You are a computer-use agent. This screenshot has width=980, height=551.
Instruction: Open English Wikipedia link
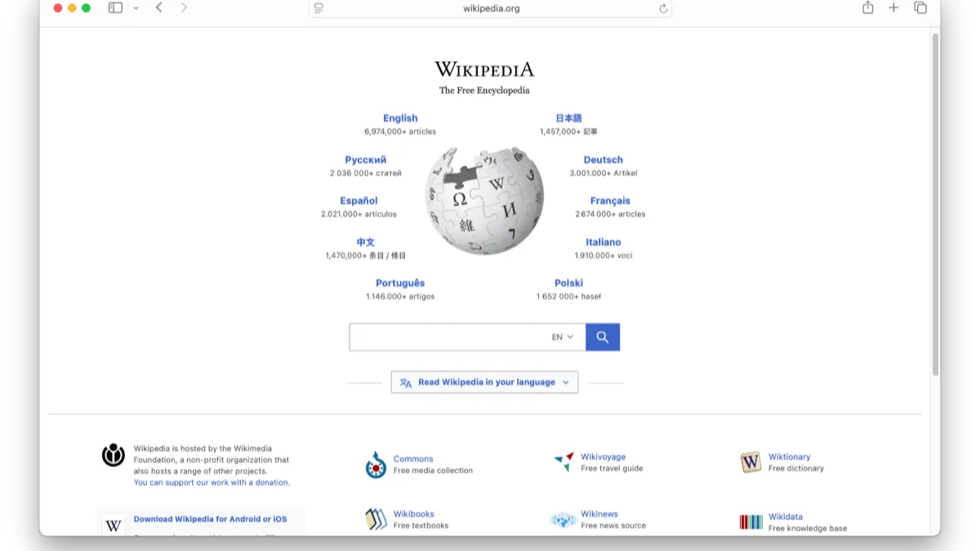[400, 118]
